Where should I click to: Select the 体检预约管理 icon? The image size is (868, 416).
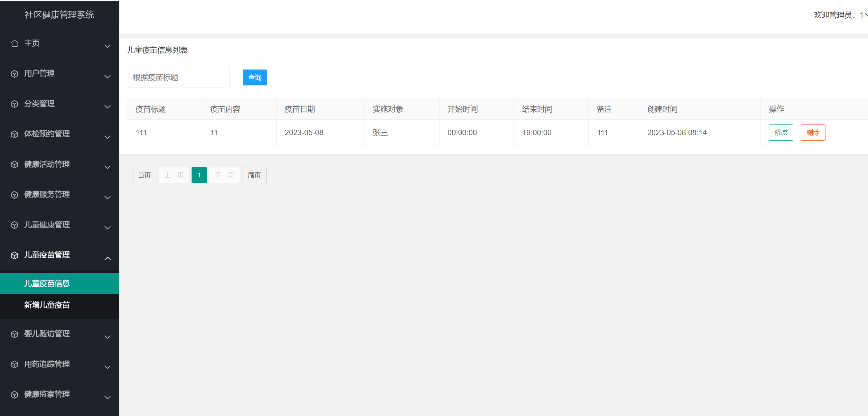click(15, 134)
